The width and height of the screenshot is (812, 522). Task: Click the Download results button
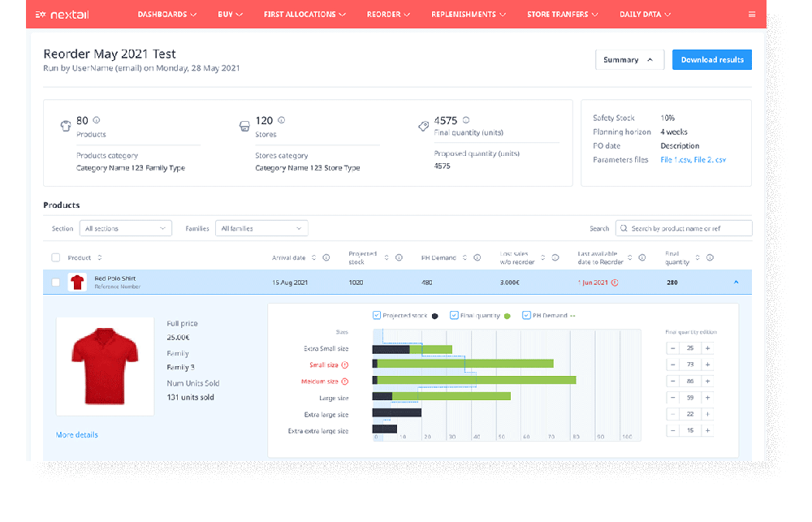pos(712,59)
